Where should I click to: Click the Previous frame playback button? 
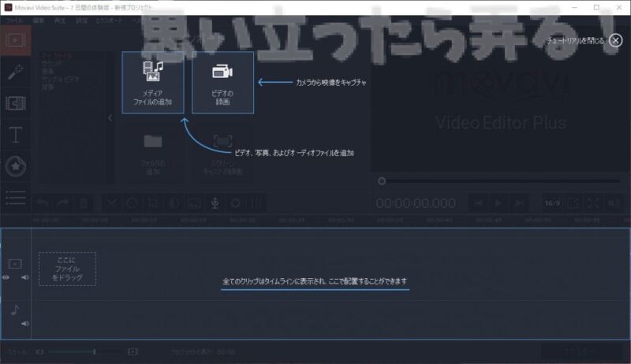478,203
